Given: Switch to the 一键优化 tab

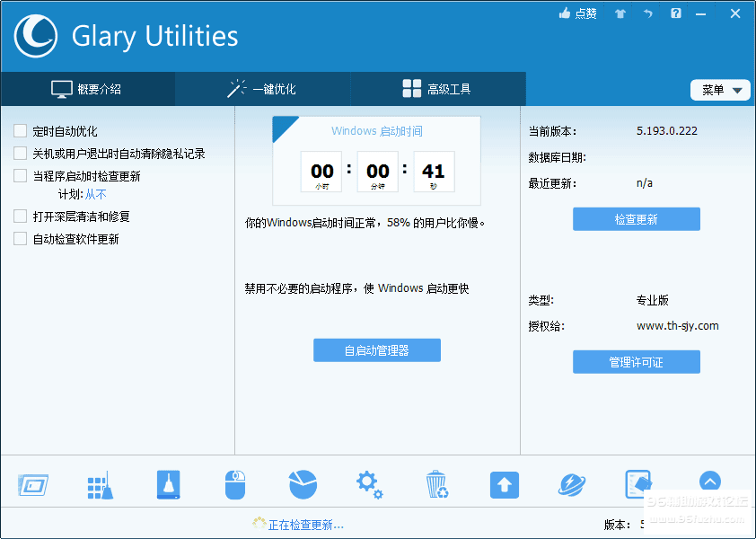Looking at the screenshot, I should click(262, 89).
